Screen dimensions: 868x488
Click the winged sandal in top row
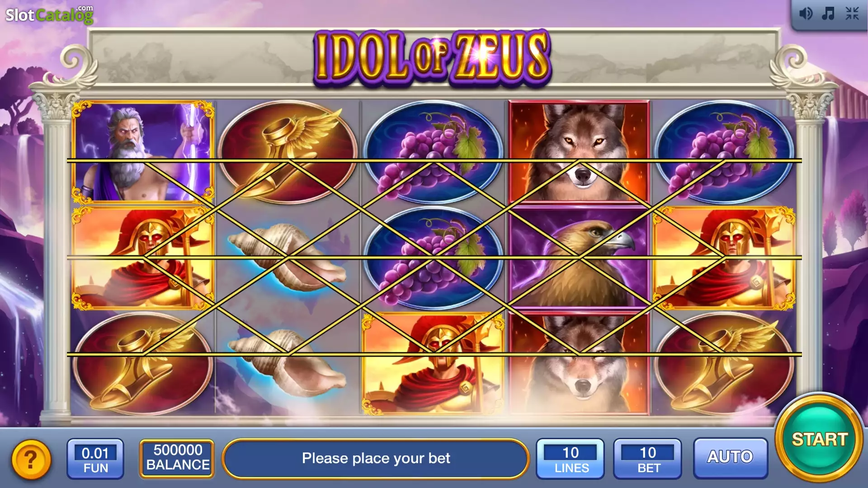tap(288, 152)
